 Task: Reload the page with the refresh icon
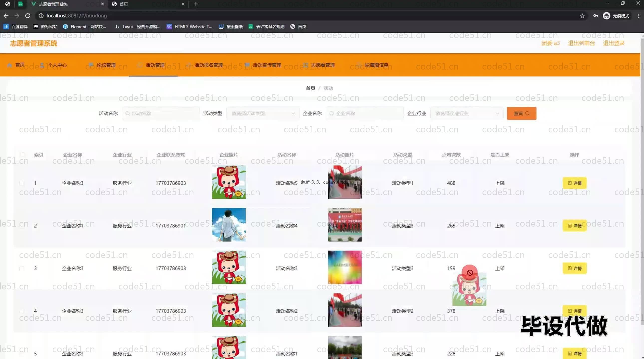point(28,16)
